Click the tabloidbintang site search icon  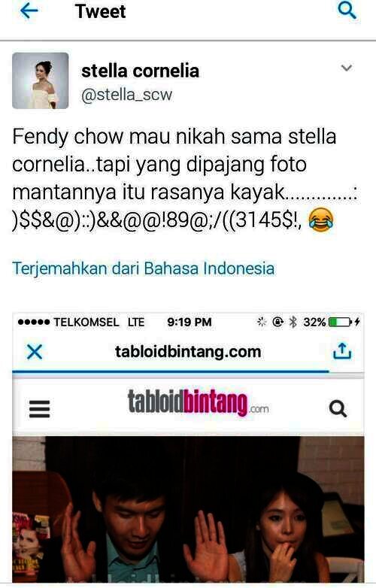coord(338,409)
